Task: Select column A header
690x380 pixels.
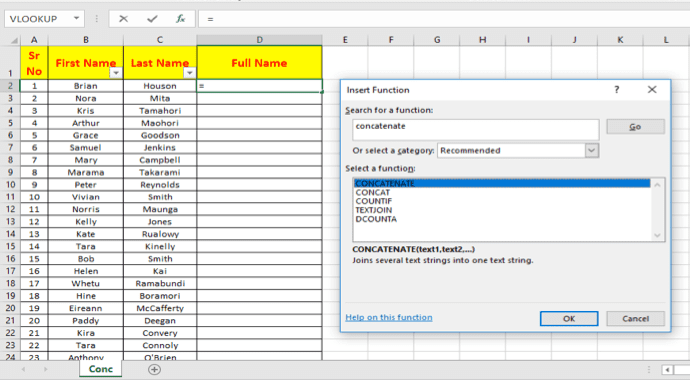Action: (x=34, y=40)
